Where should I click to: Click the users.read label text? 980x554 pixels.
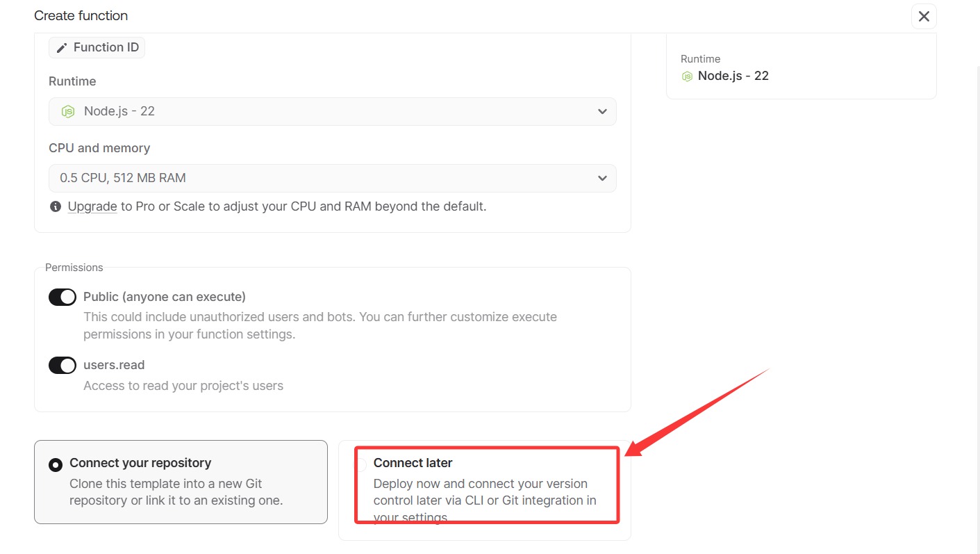[x=114, y=365]
